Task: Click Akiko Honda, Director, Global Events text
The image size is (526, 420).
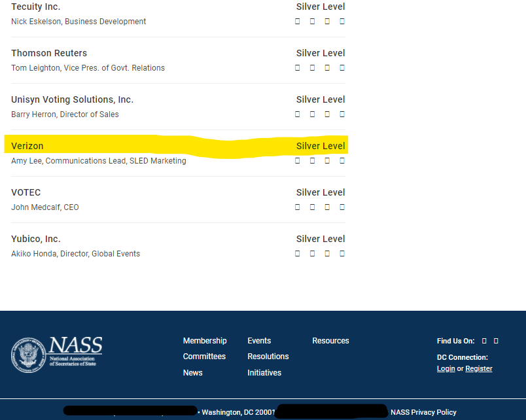Action: (x=75, y=254)
